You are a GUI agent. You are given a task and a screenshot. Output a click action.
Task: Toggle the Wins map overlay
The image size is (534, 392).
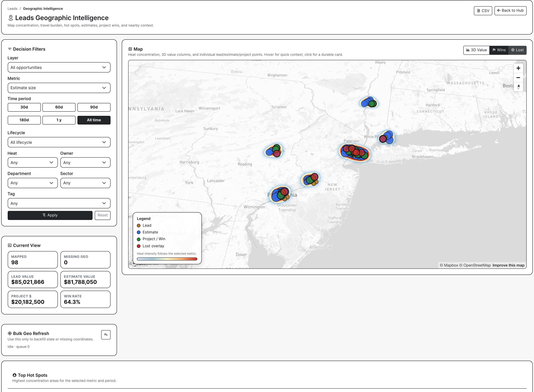click(499, 50)
